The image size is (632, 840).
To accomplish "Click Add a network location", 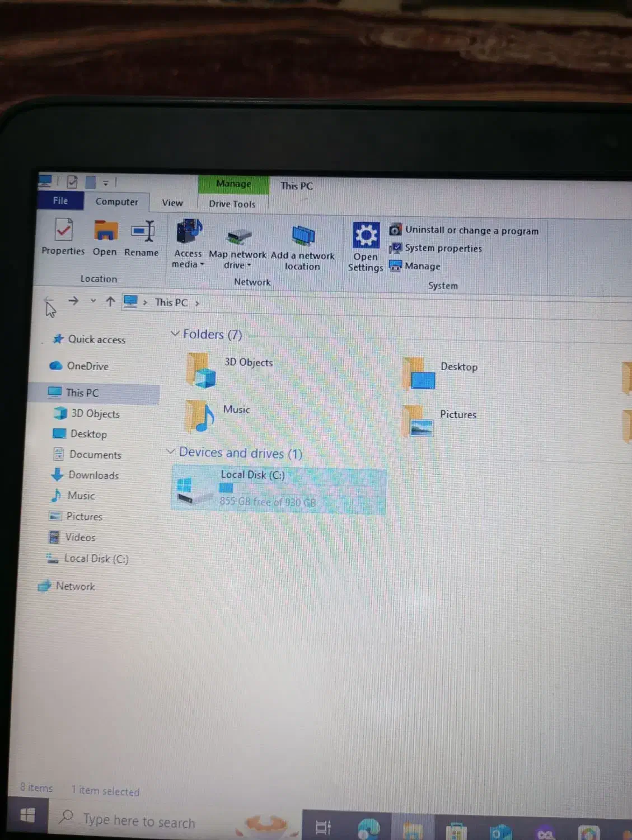I will coord(303,248).
